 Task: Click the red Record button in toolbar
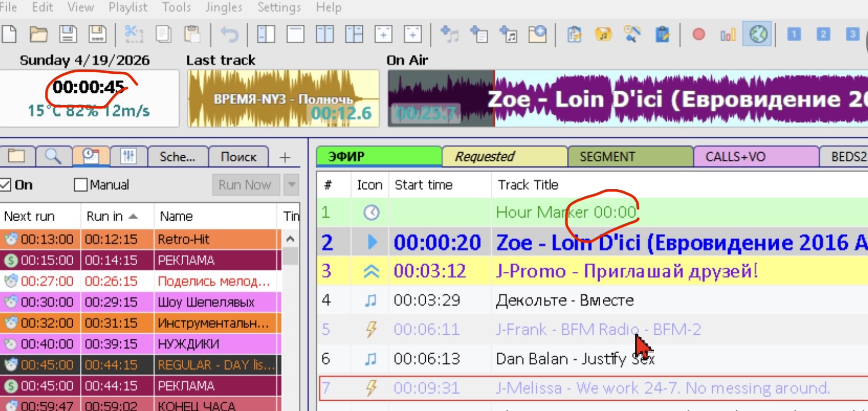698,35
